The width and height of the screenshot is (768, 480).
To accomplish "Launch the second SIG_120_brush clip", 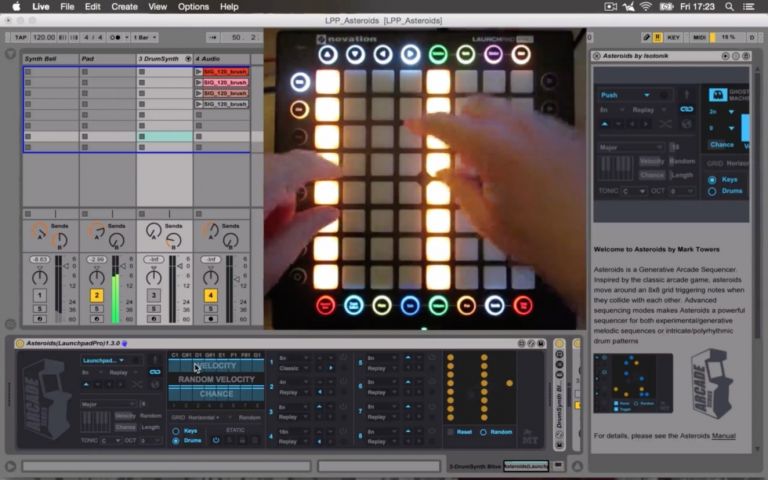I will (198, 83).
